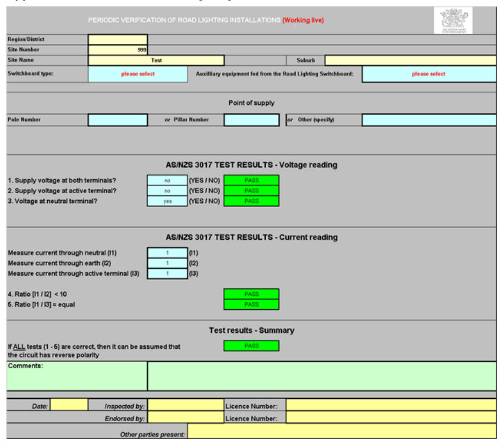Image resolution: width=504 pixels, height=446 pixels.
Task: Click the Pole Number input field
Action: [x=118, y=120]
